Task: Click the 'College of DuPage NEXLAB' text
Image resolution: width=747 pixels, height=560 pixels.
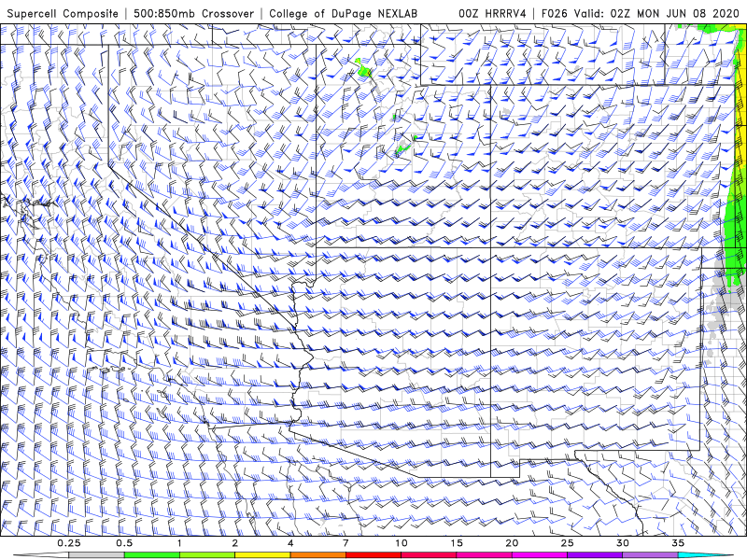Action: pyautogui.click(x=343, y=13)
